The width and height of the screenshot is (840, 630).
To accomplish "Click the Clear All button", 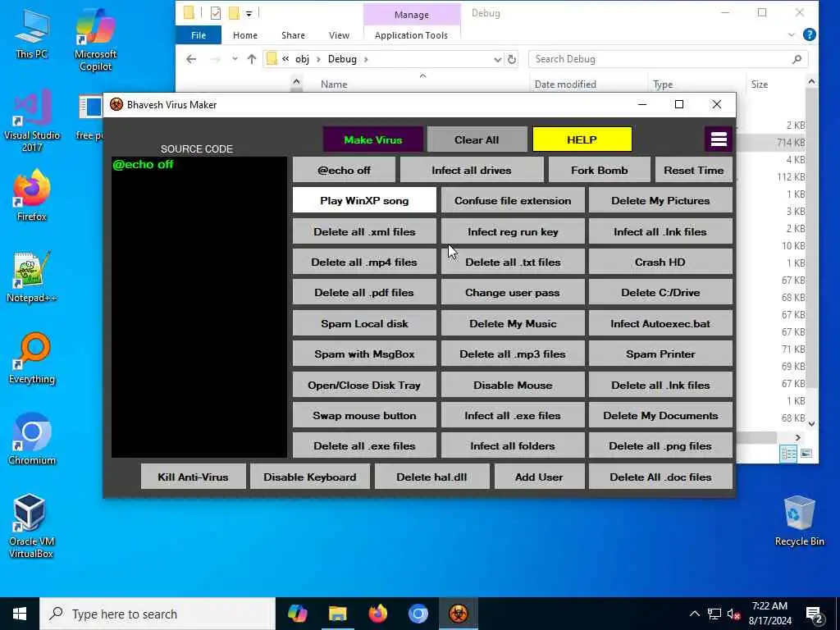I will tap(477, 139).
